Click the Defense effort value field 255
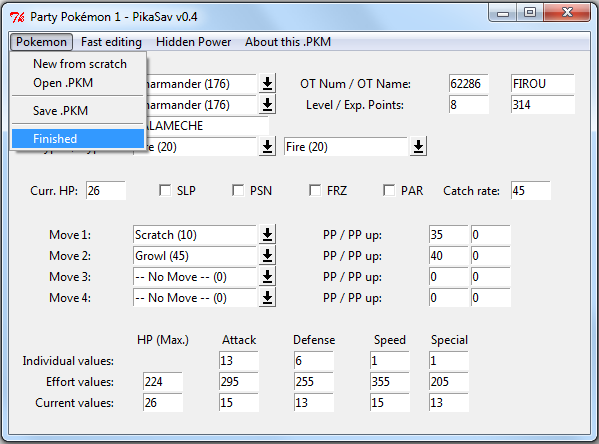The height and width of the screenshot is (444, 599). click(314, 382)
